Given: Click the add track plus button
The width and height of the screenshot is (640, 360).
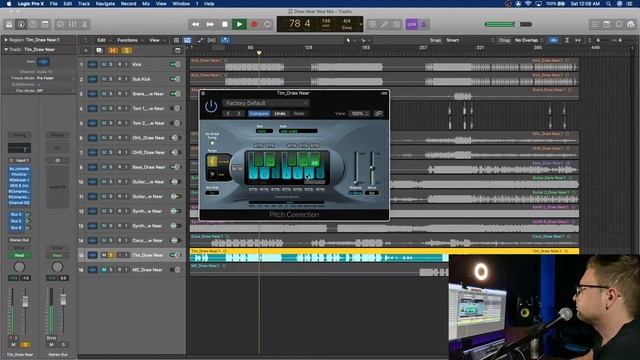Looking at the screenshot, I should pyautogui.click(x=86, y=51).
